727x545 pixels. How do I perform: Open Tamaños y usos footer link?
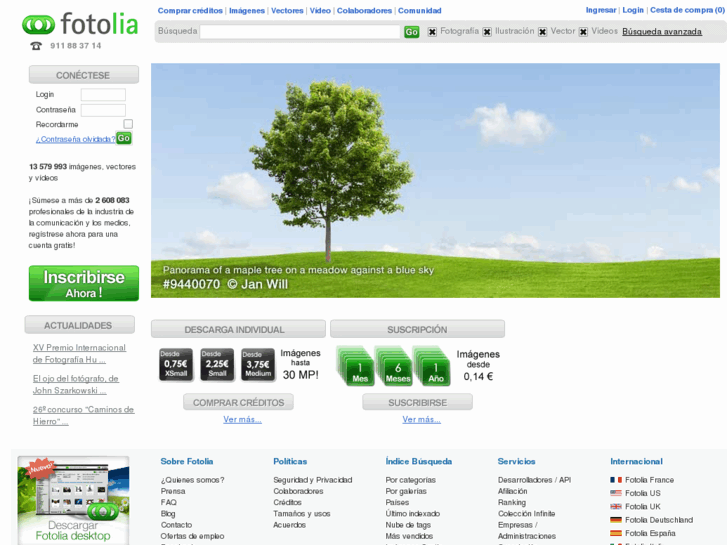[302, 513]
